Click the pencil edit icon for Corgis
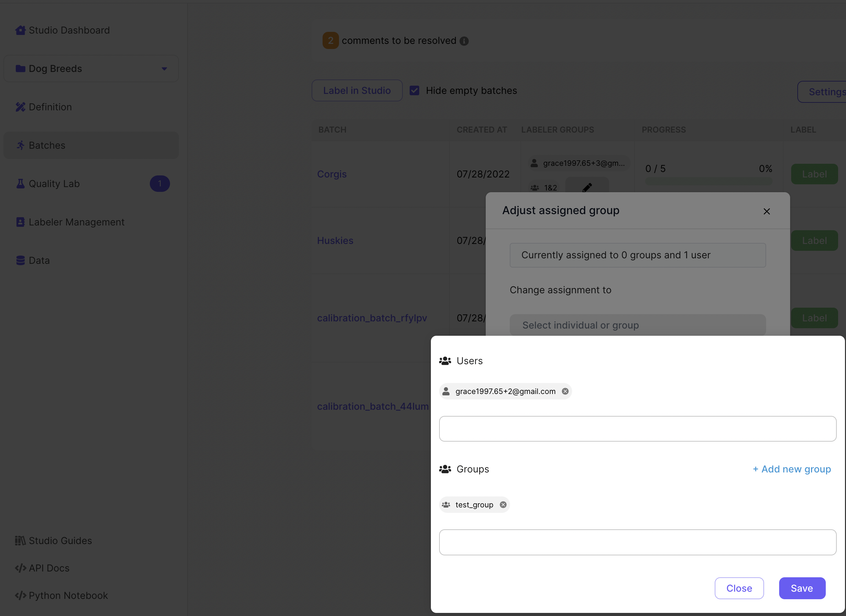Screen dimensions: 846x616 tap(587, 187)
